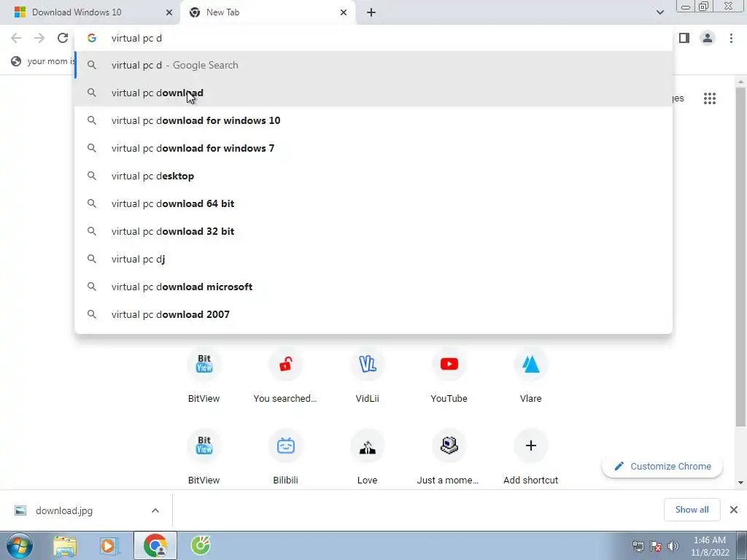This screenshot has height=560, width=747.
Task: Click the Customize Chrome button
Action: point(662,466)
